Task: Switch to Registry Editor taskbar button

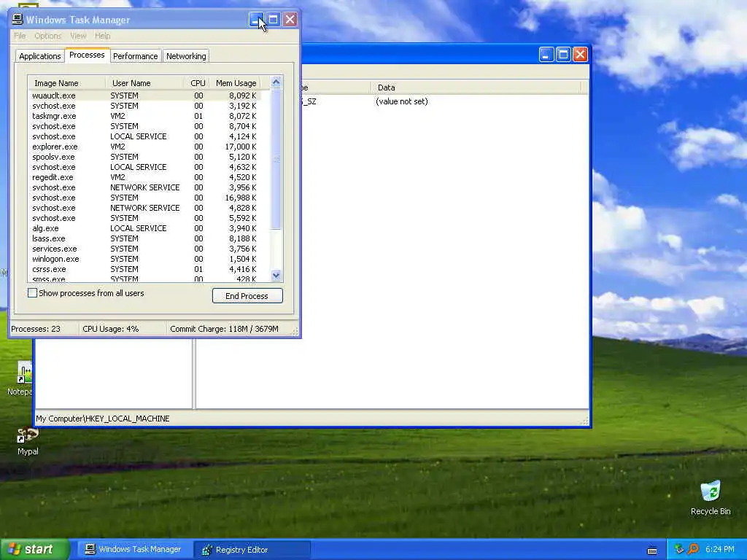Action: tap(252, 550)
